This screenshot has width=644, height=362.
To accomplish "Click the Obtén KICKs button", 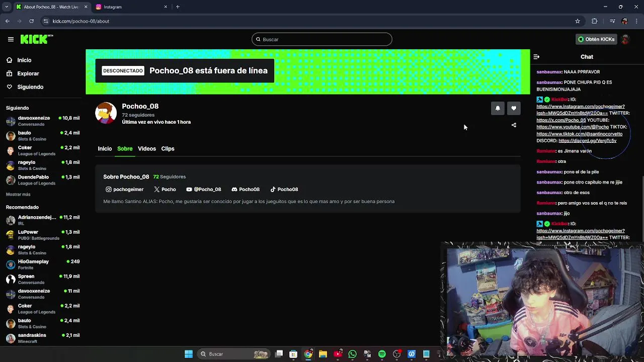I will pos(596,39).
